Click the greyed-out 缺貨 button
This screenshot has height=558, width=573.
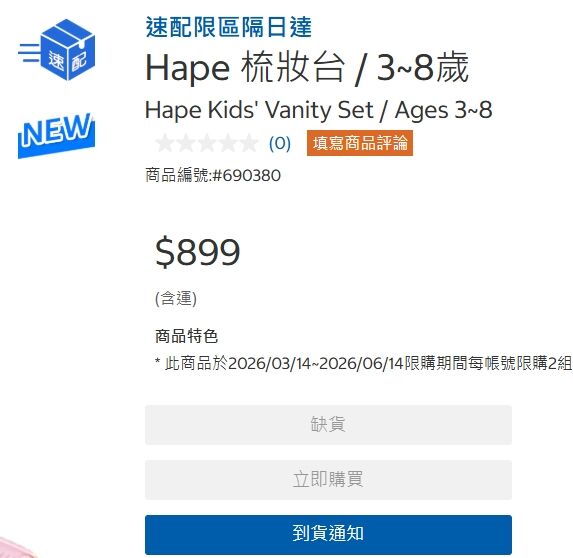pyautogui.click(x=328, y=425)
